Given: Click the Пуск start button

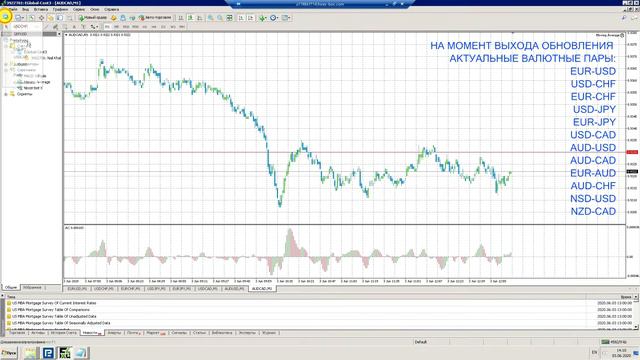Looking at the screenshot, I should tap(9, 353).
